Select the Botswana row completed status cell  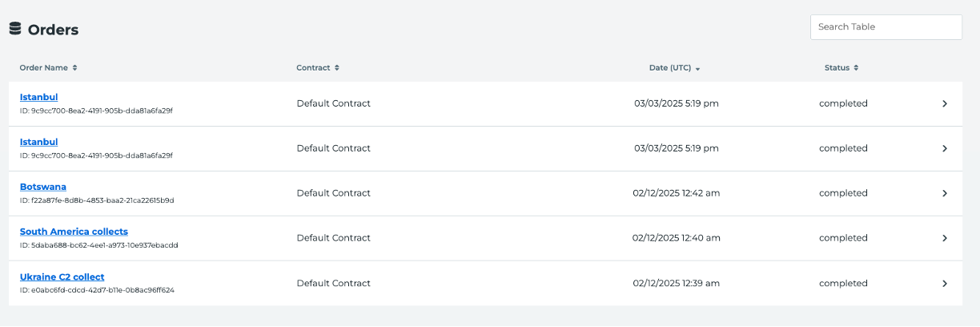843,193
